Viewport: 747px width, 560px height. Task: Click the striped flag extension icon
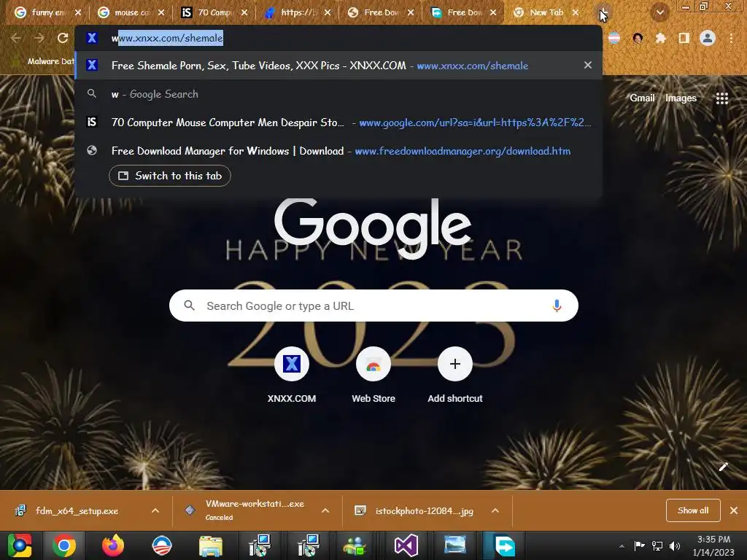coord(614,38)
